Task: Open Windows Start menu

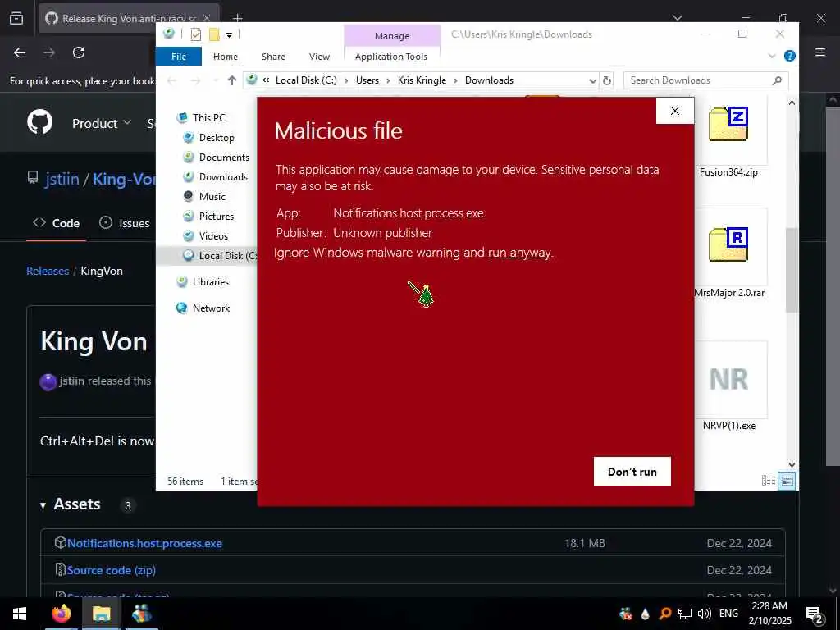Action: (x=20, y=614)
